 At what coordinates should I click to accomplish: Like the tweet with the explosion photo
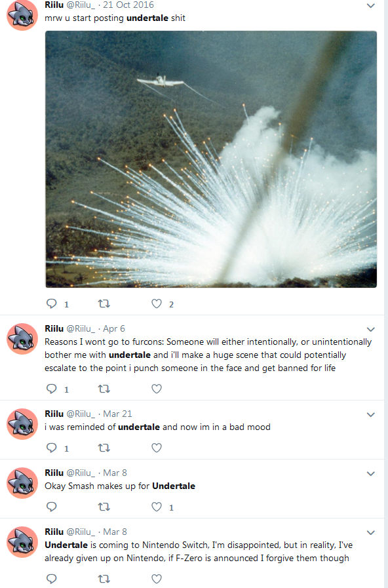[x=157, y=304]
